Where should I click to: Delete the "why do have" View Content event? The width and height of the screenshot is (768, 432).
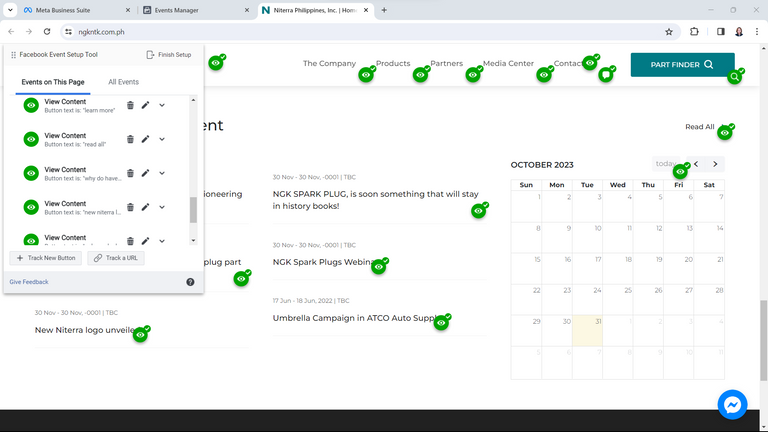130,173
